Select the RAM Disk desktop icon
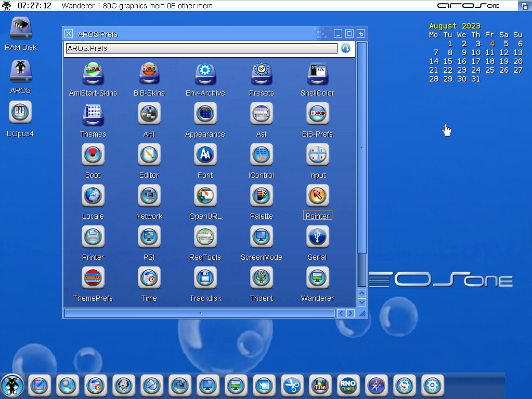 coord(21,28)
